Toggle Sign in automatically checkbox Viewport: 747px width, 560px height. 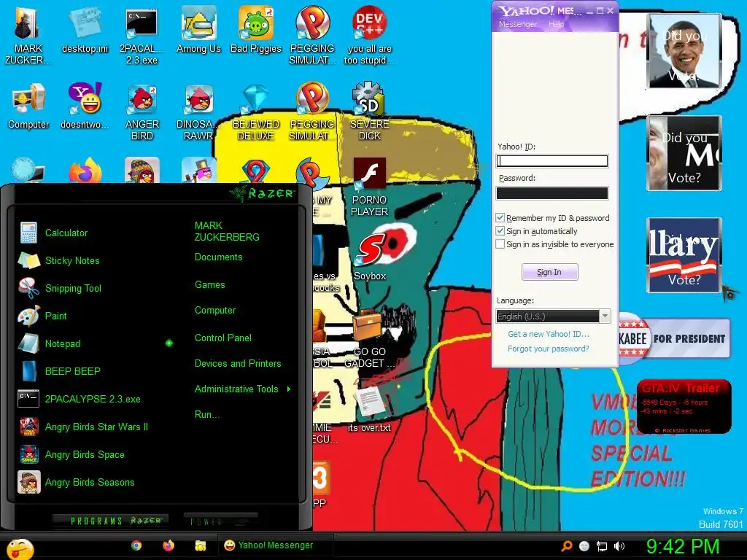click(x=500, y=231)
